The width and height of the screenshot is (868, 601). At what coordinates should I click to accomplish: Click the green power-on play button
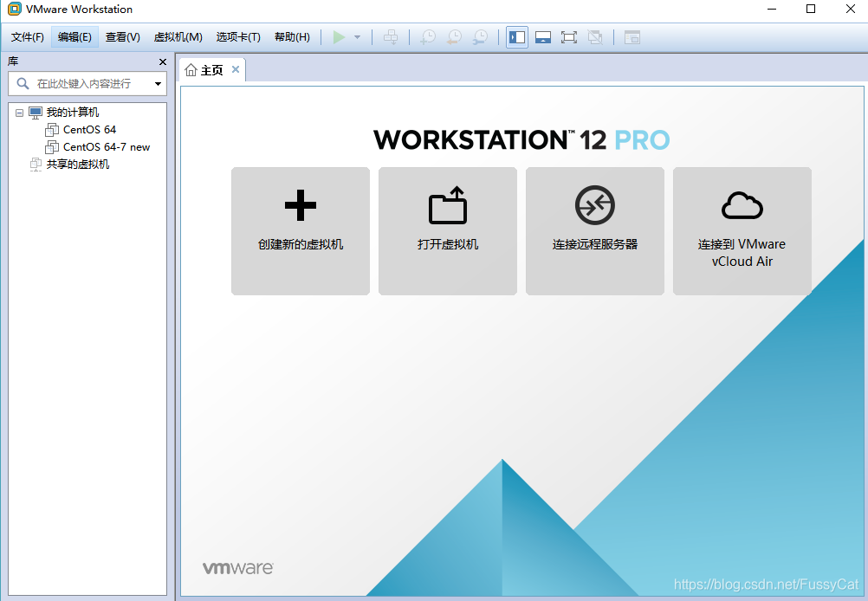pos(339,37)
